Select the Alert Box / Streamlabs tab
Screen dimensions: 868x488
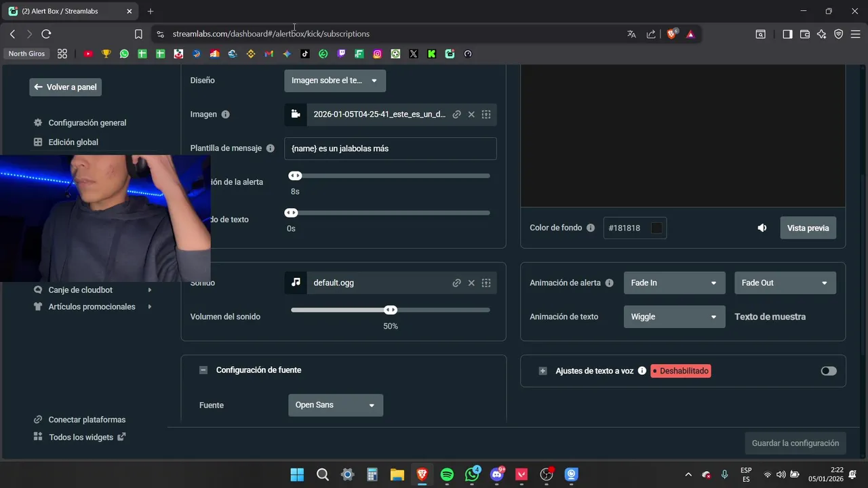[69, 12]
